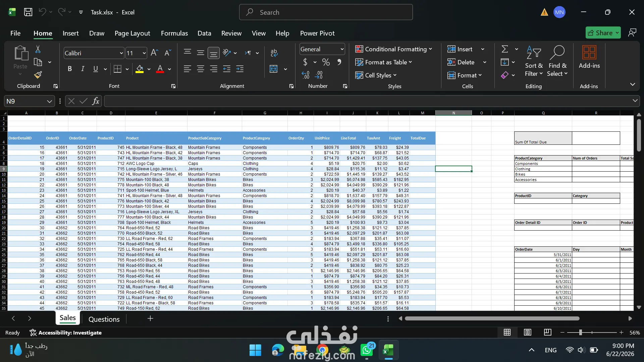644x362 pixels.
Task: Click the Copy icon in Clipboard group
Action: point(38,62)
